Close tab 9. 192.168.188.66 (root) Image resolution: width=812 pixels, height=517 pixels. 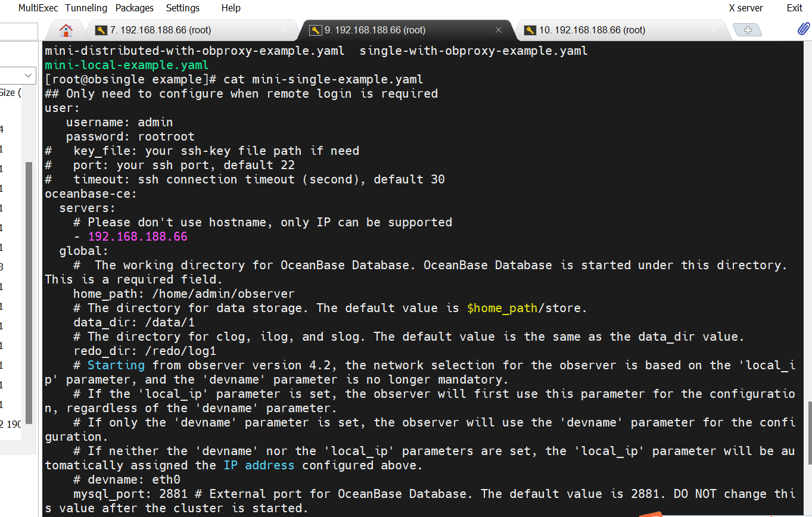click(x=499, y=30)
